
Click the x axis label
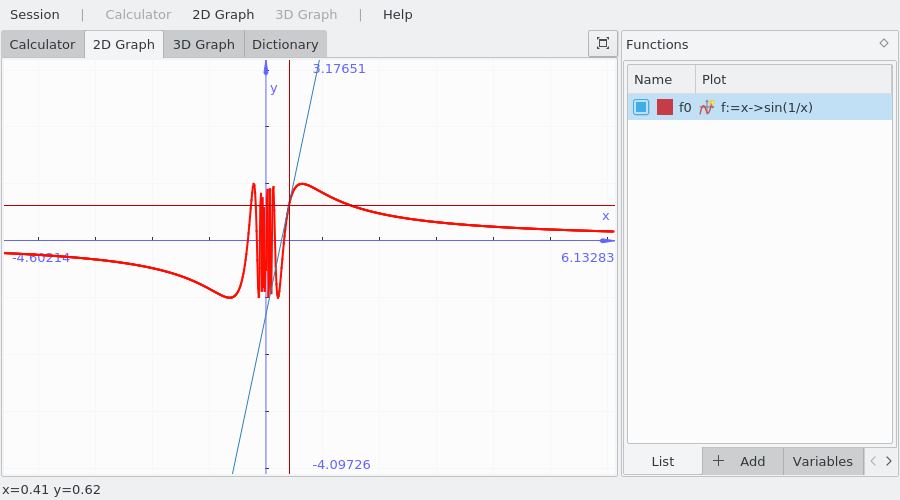pyautogui.click(x=606, y=216)
